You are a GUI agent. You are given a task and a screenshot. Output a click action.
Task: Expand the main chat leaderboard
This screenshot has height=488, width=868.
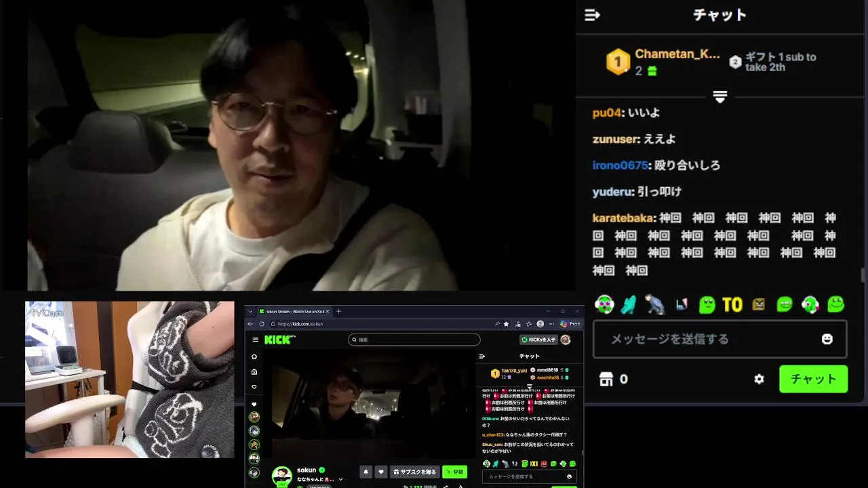pyautogui.click(x=720, y=97)
